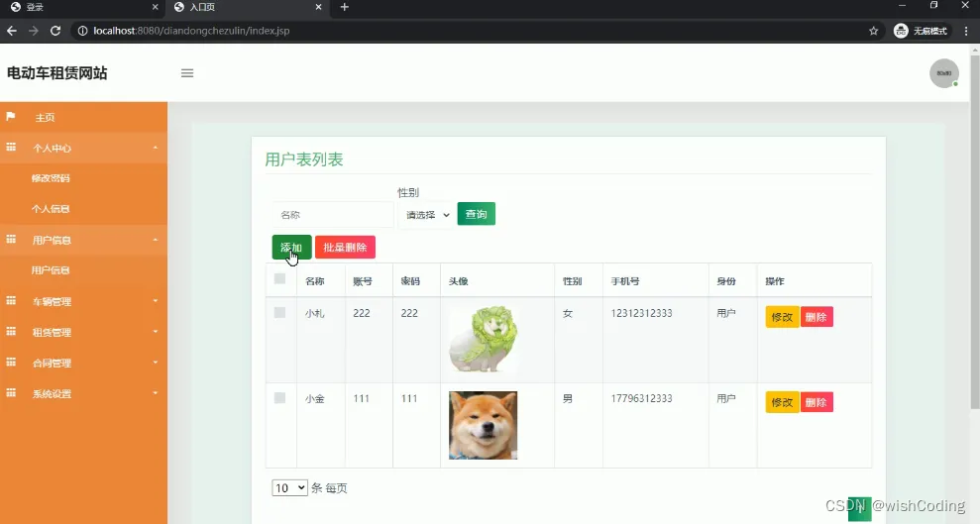Toggle the hamburger sidebar menu icon
The image size is (980, 524).
click(187, 73)
